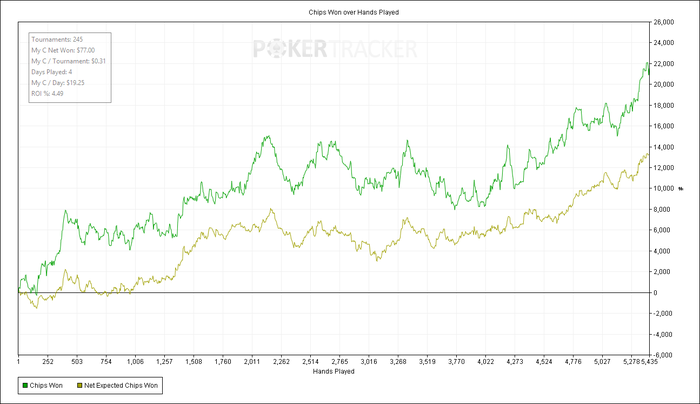
Task: Click the 2,765 x-axis tick label
Action: tap(340, 362)
